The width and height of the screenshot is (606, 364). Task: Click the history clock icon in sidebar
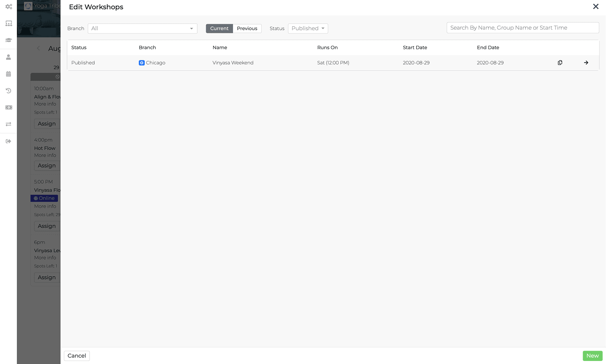[x=8, y=91]
